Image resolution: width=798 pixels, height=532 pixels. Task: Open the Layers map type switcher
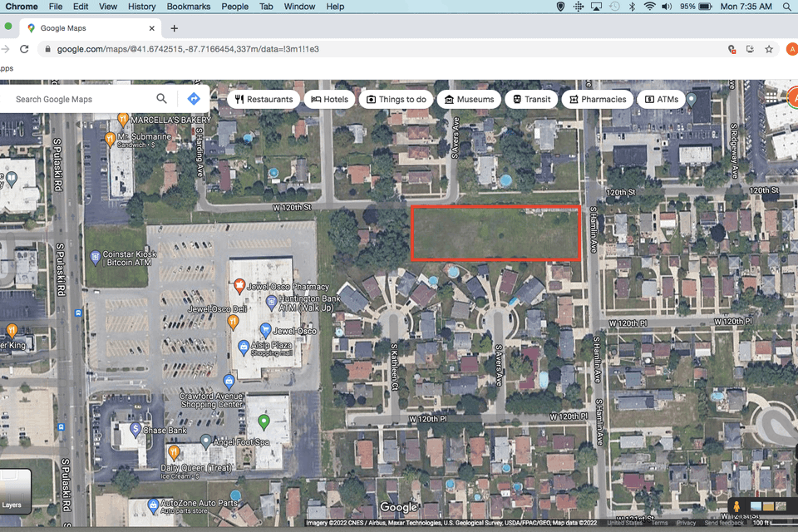[x=15, y=491]
